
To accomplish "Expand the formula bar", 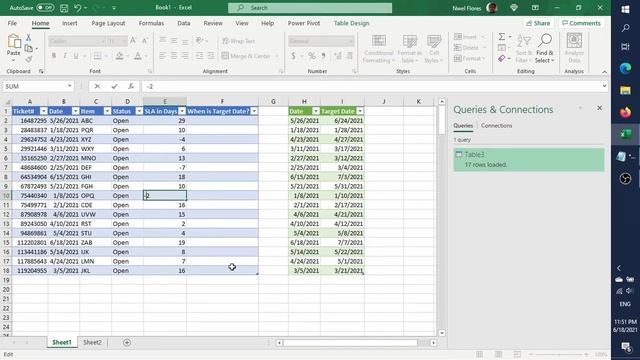I will click(x=604, y=86).
